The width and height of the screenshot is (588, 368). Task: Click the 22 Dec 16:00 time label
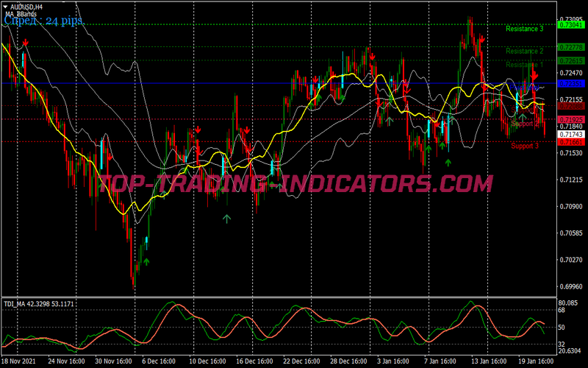[302, 361]
